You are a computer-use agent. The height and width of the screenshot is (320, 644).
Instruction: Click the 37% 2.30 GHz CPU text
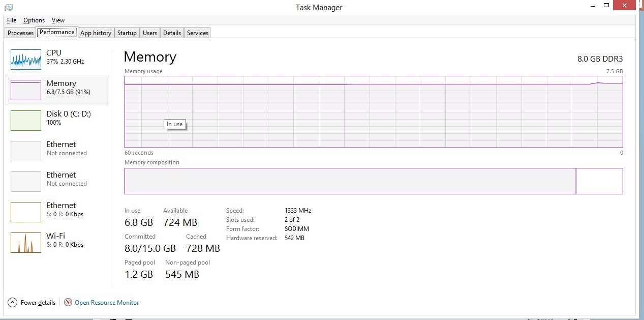[x=65, y=62]
